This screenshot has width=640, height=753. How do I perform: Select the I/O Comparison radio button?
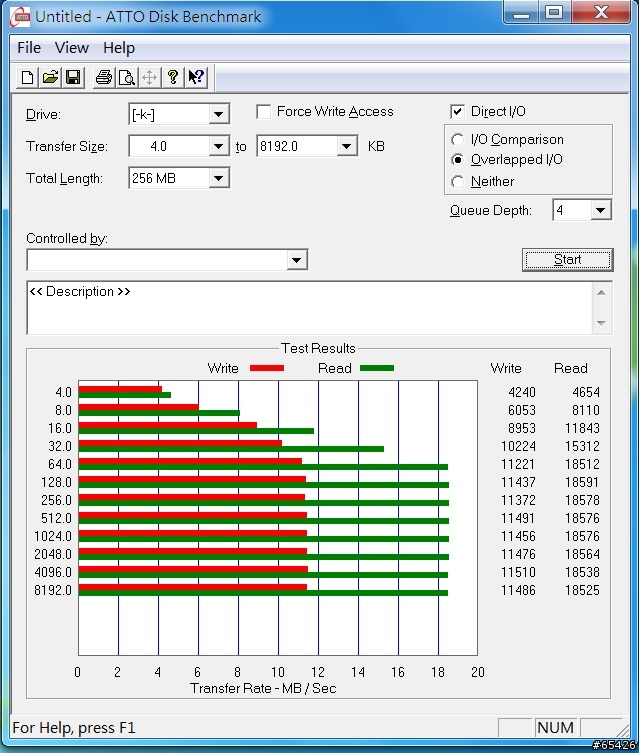tap(458, 140)
